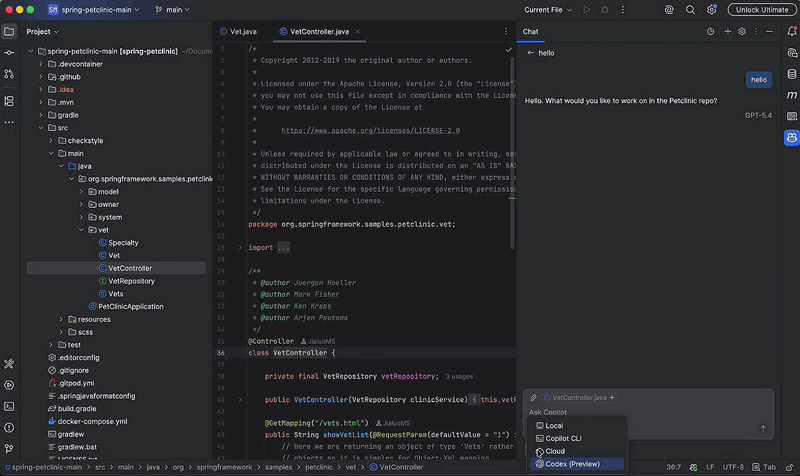Open the AI Assistant swirl icon in the toolbar
Screen dimensions: 800x476
click(669, 10)
